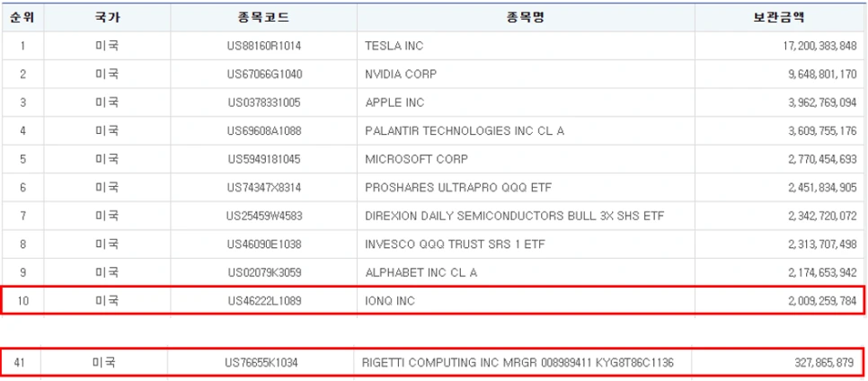Viewport: 868px width, 381px height.
Task: Click the 국가 column header
Action: [x=107, y=17]
